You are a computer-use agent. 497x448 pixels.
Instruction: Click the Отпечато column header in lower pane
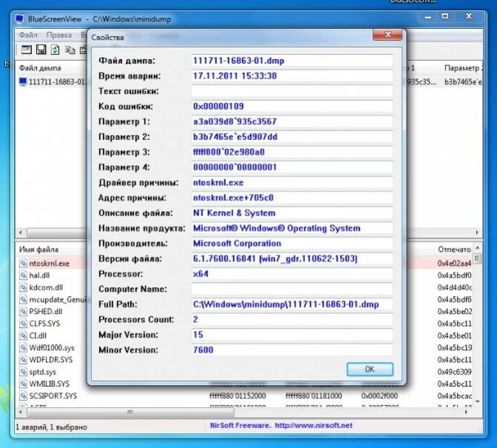(x=454, y=250)
